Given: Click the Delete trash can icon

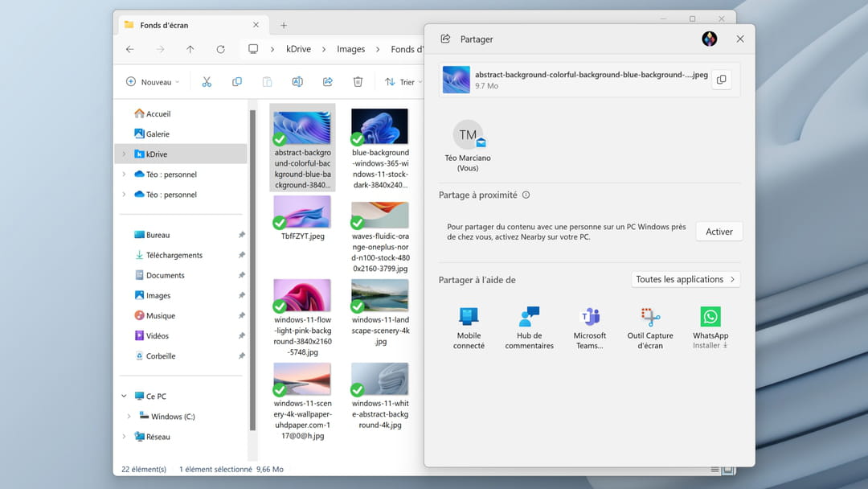Looking at the screenshot, I should pyautogui.click(x=358, y=82).
